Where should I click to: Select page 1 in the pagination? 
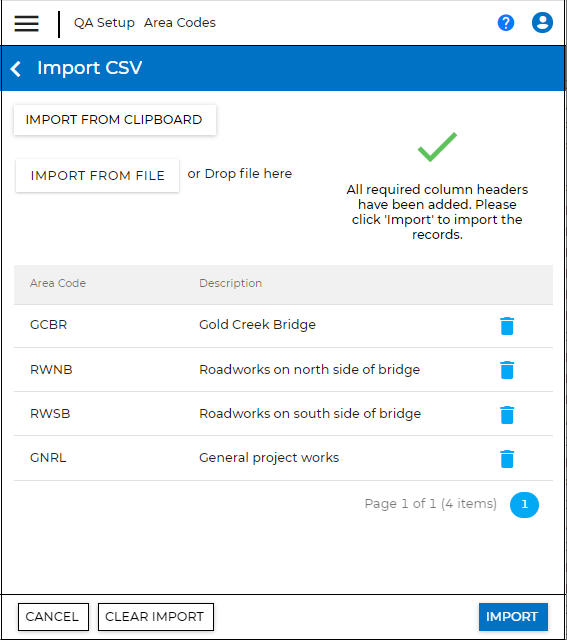(524, 505)
